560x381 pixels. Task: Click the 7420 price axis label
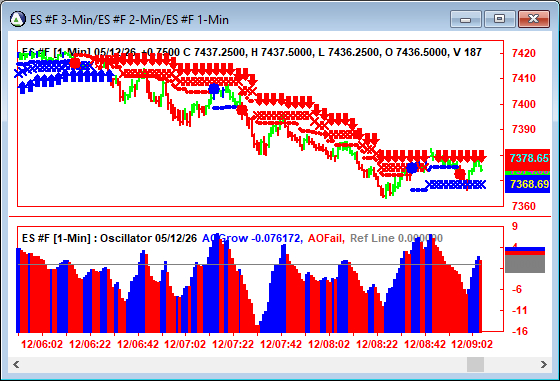[524, 53]
